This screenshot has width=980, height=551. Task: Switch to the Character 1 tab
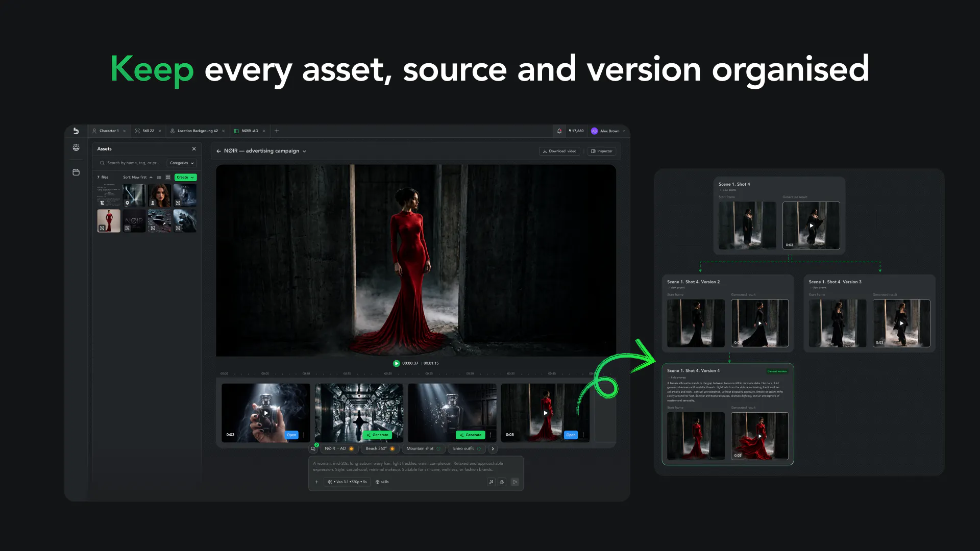109,131
